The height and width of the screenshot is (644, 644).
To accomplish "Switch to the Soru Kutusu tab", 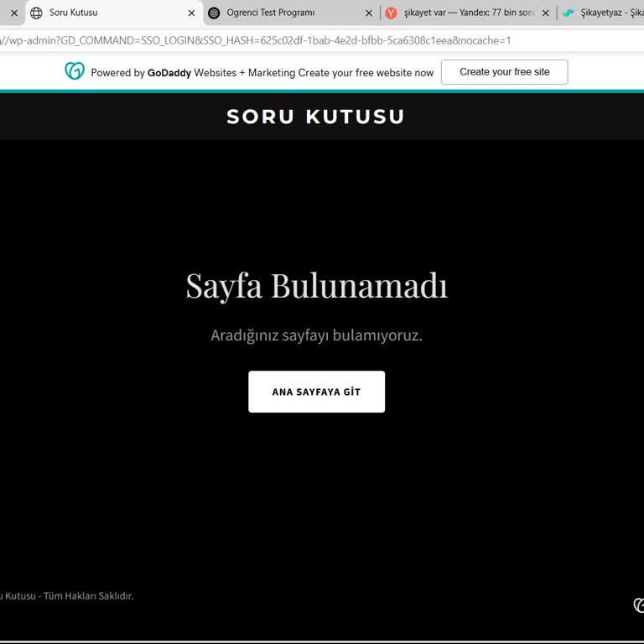I will (114, 13).
